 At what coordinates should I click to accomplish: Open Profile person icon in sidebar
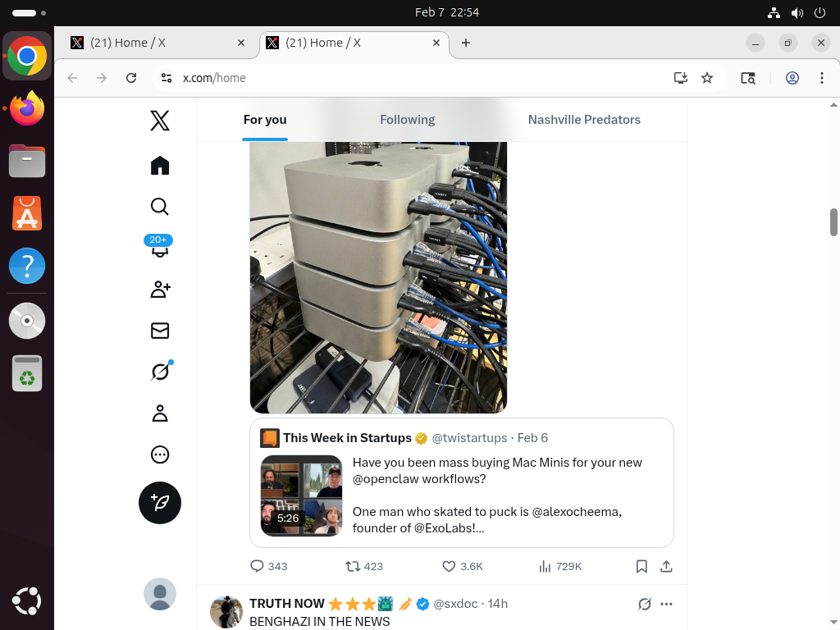[160, 413]
